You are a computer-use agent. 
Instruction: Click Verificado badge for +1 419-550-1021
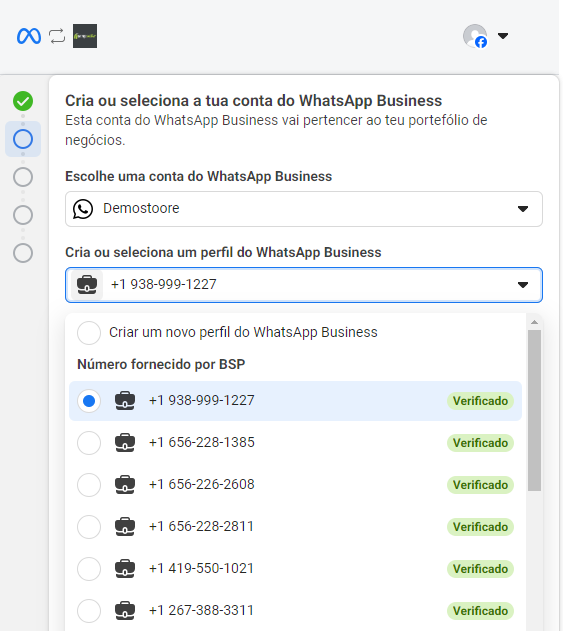(480, 569)
